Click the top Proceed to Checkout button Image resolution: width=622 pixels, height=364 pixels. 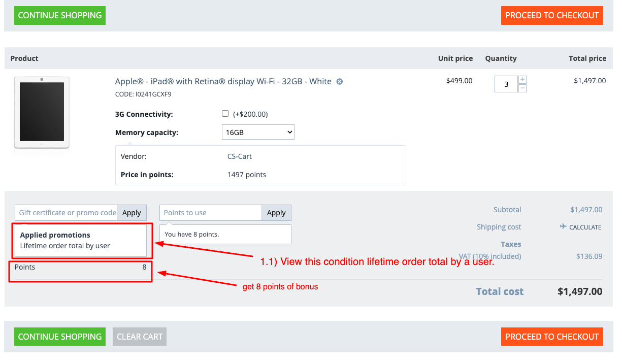pos(552,15)
